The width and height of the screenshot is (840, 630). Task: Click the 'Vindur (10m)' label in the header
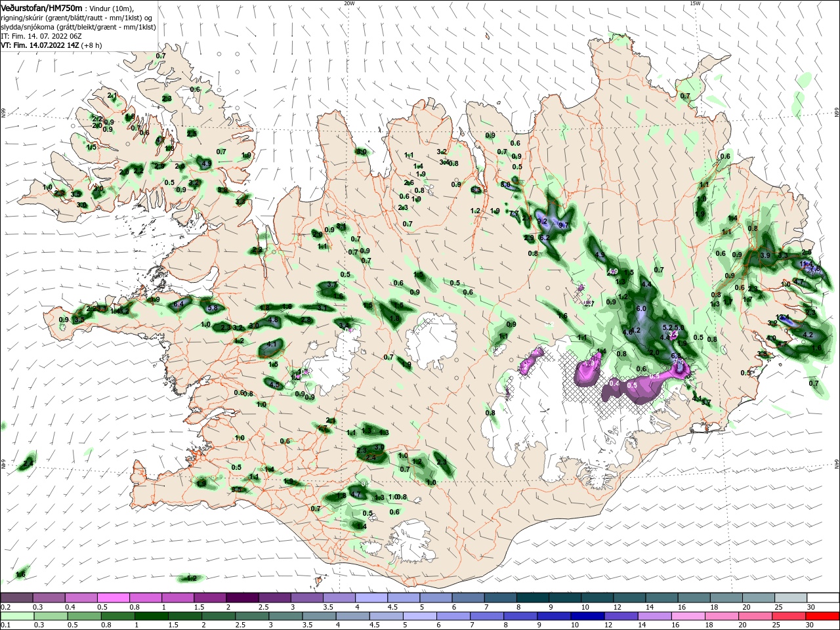111,8
